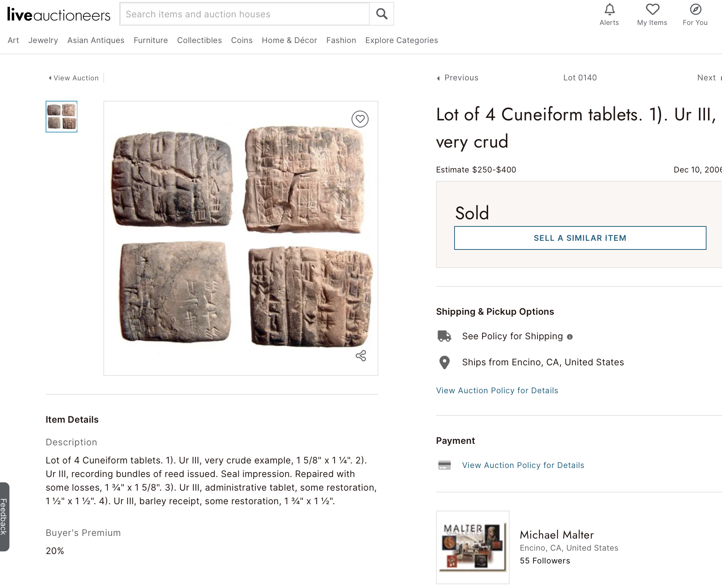Open the Coins category

point(242,40)
